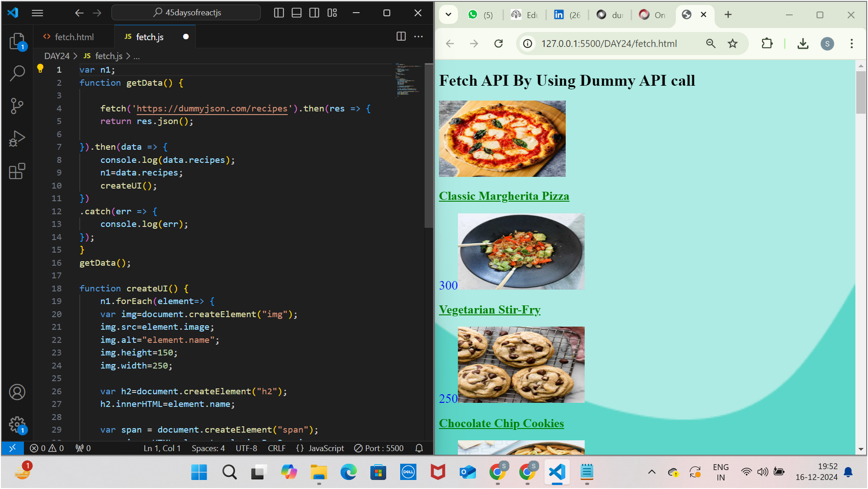Show hidden icons in system tray

651,472
